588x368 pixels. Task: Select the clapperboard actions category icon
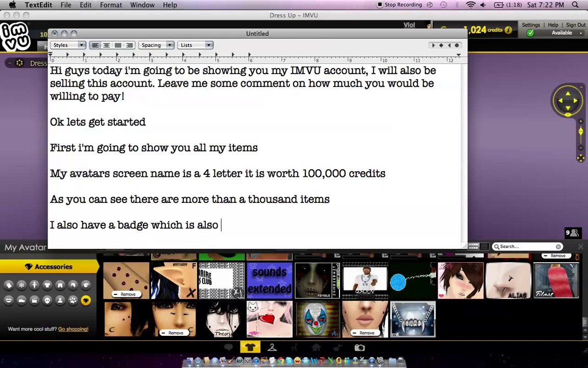click(35, 301)
